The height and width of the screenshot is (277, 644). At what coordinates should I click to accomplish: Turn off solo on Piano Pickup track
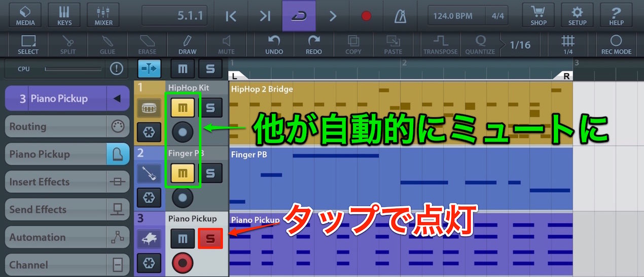[x=210, y=238]
